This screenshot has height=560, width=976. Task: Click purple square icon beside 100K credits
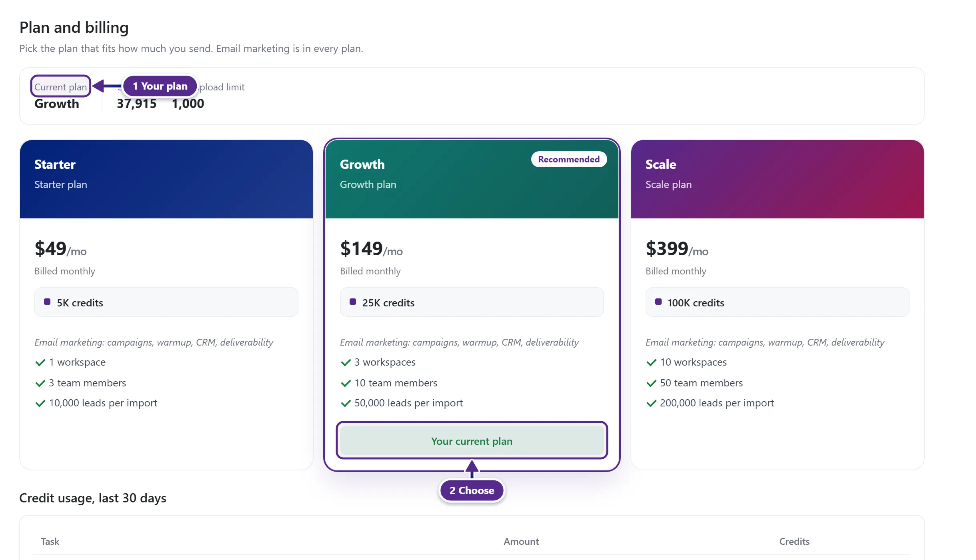click(x=658, y=302)
